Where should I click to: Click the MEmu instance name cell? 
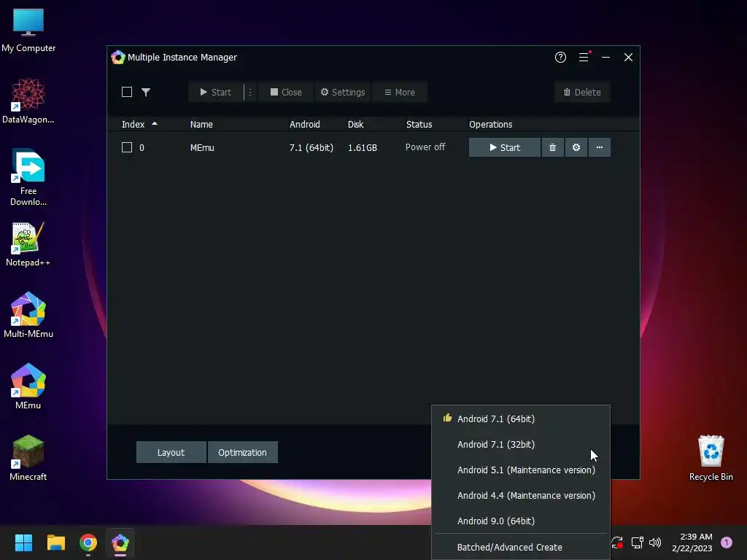pos(202,147)
